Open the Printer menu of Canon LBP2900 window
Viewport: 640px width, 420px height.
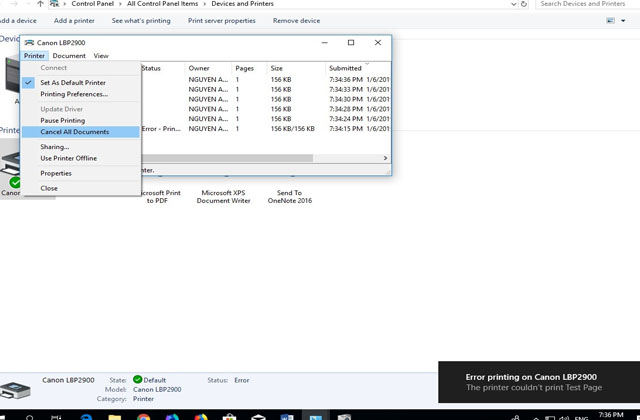pyautogui.click(x=34, y=56)
